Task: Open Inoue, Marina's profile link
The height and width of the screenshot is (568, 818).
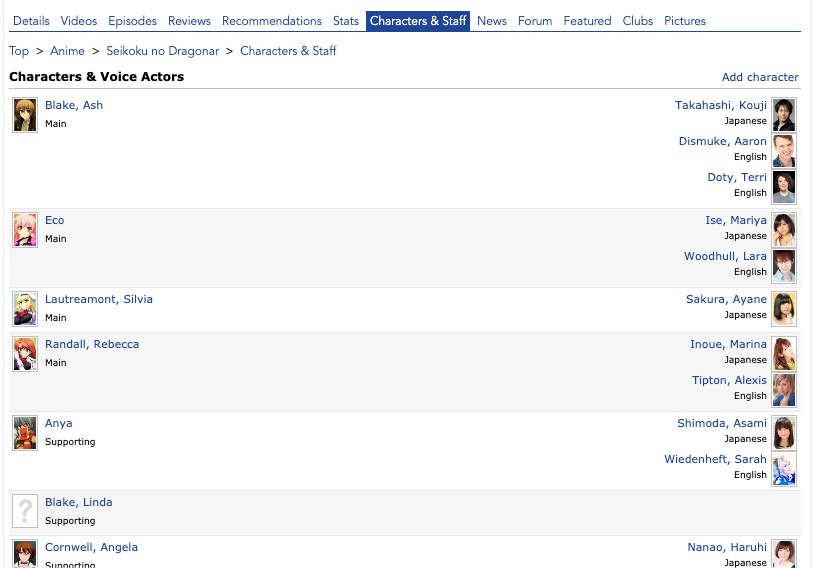Action: tap(728, 344)
